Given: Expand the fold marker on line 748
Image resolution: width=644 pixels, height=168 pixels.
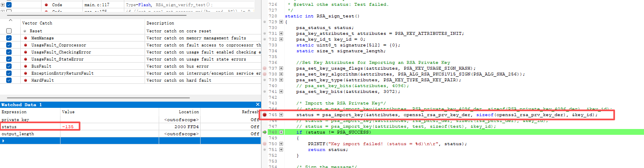Looking at the screenshot, I should 281,132.
